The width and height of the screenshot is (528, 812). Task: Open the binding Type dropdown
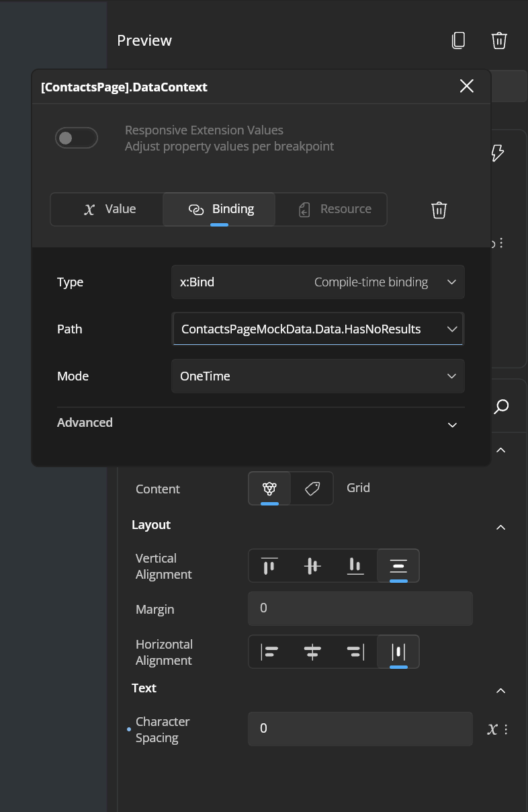pyautogui.click(x=318, y=282)
